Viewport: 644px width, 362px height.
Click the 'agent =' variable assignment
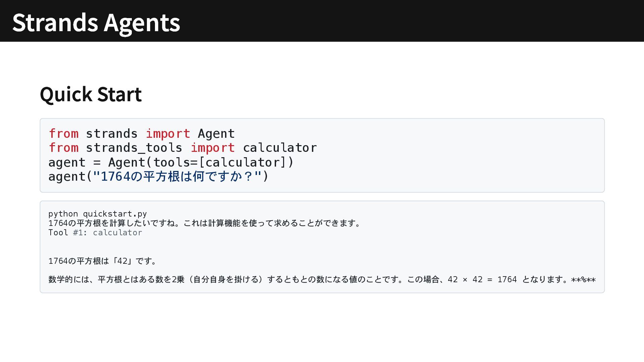[x=74, y=163]
